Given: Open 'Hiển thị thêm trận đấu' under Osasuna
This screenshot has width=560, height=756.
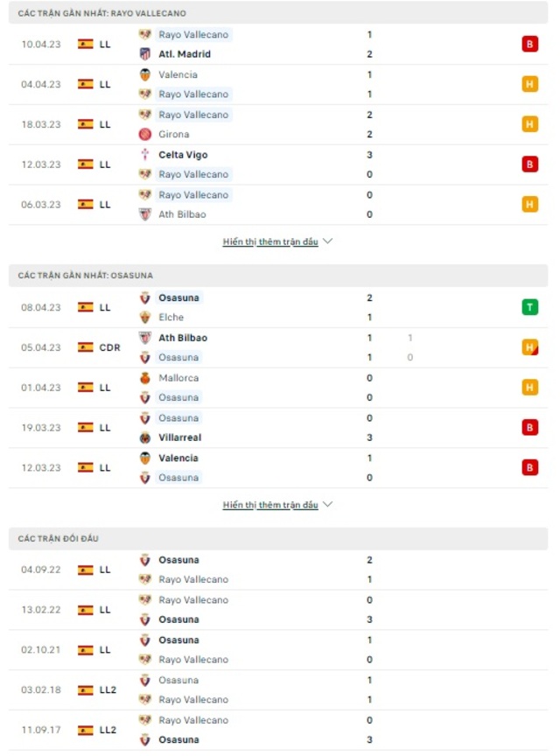Looking at the screenshot, I should (x=270, y=505).
